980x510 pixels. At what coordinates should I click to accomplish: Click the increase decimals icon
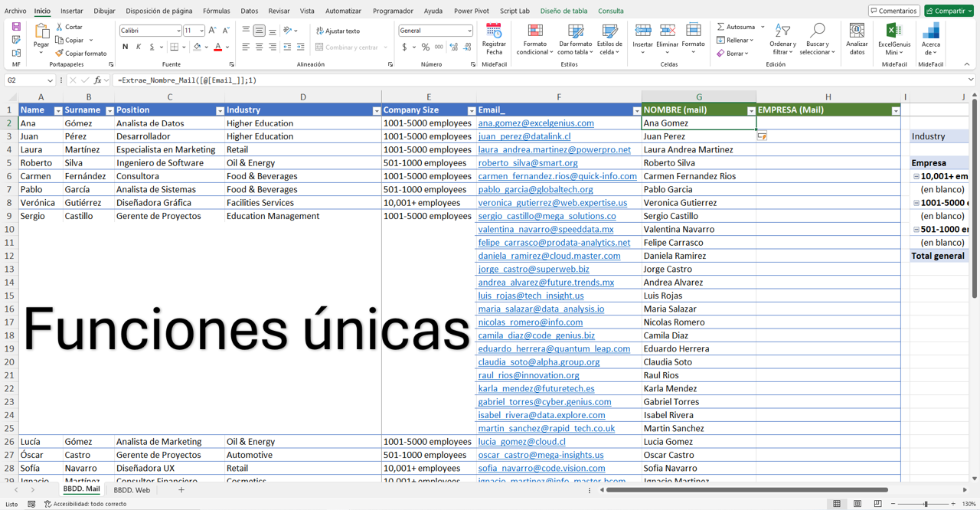click(x=455, y=47)
